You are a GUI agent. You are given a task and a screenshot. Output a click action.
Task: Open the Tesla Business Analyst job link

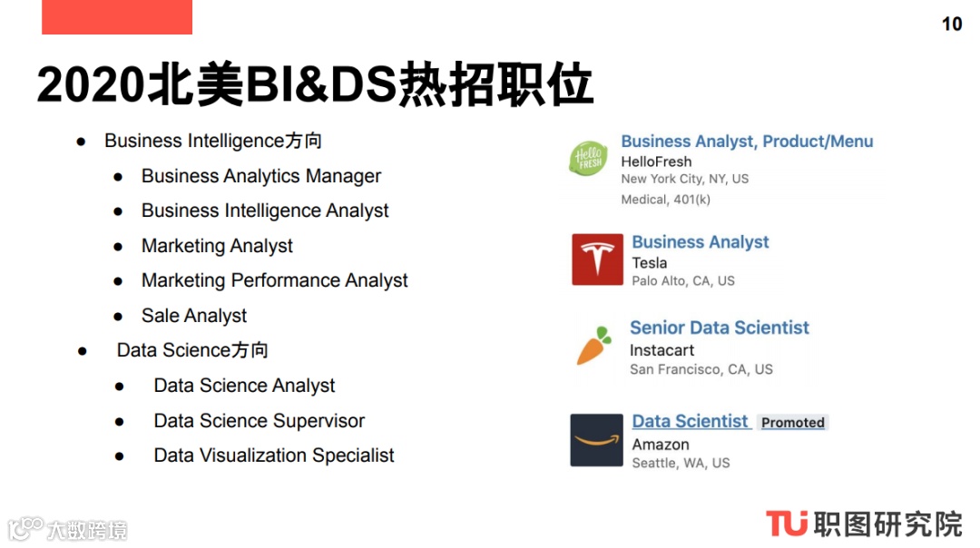click(x=700, y=242)
